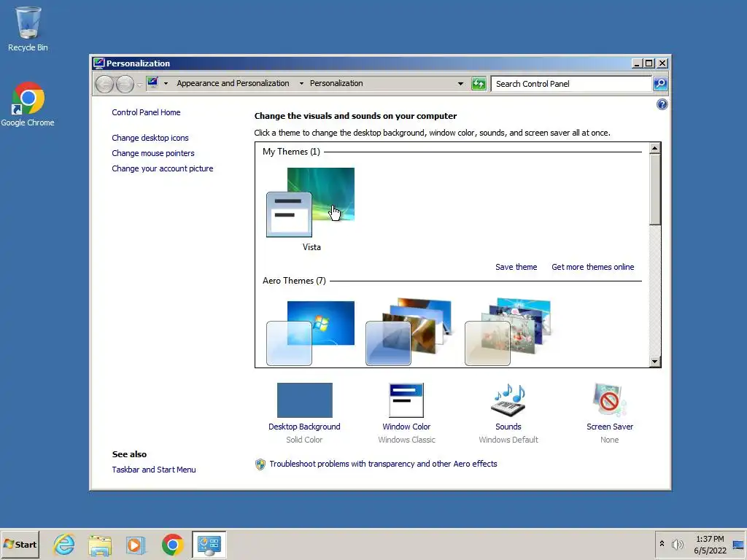
Task: Click the green Refresh button
Action: (479, 84)
